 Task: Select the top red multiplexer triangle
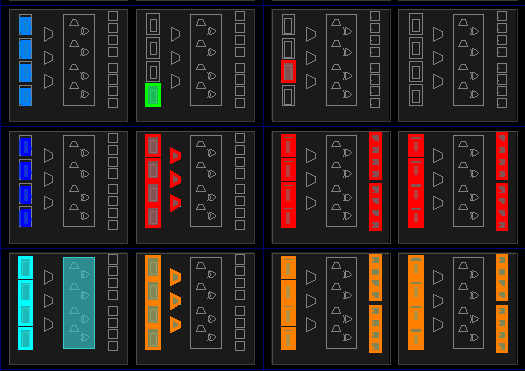(175, 156)
